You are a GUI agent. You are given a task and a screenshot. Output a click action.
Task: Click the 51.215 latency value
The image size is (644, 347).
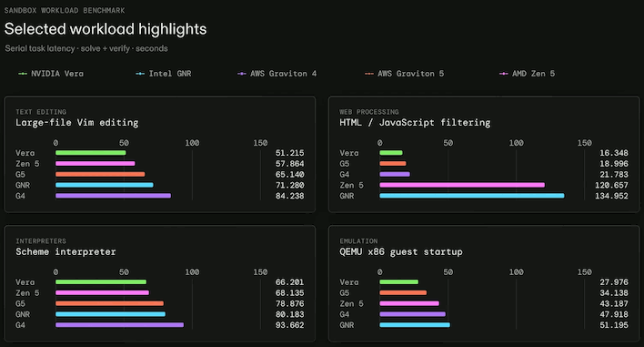[290, 153]
